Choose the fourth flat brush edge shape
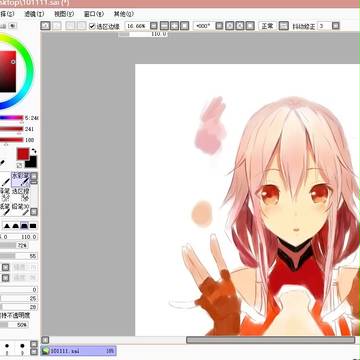The height and width of the screenshot is (360, 360). coord(33,226)
